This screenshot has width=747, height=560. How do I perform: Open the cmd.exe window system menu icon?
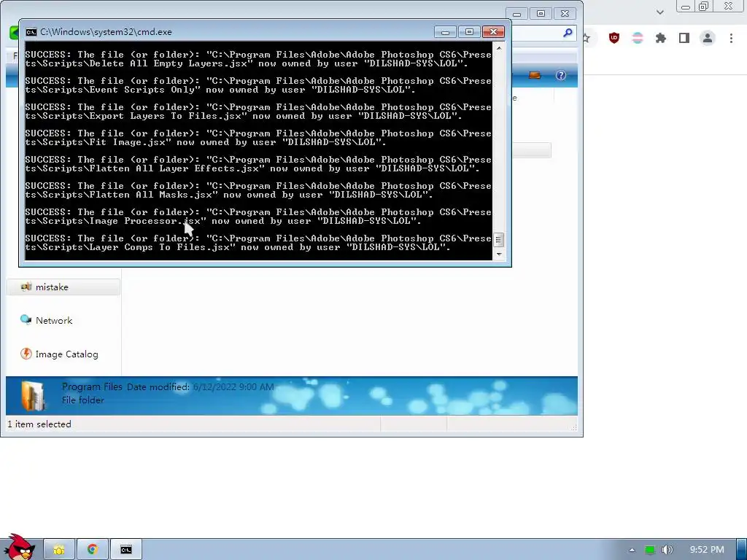(31, 32)
